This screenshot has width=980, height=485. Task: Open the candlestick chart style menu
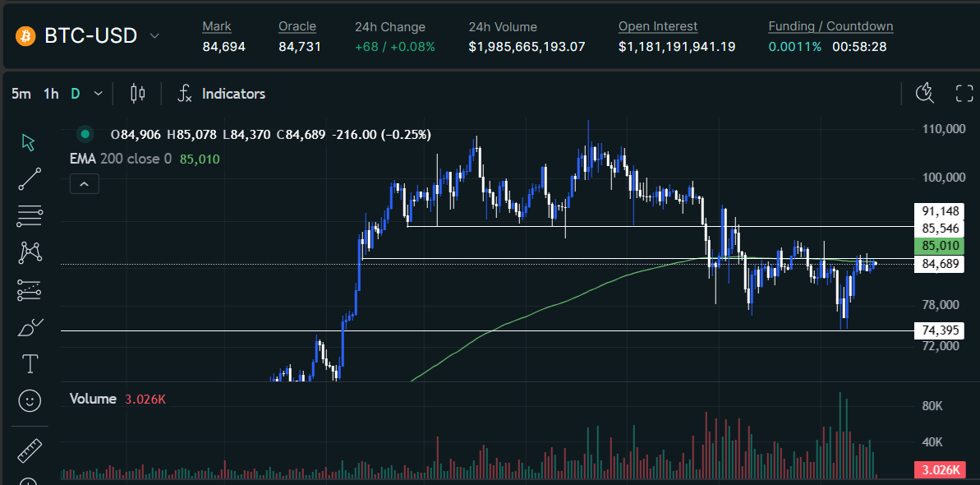(x=137, y=94)
